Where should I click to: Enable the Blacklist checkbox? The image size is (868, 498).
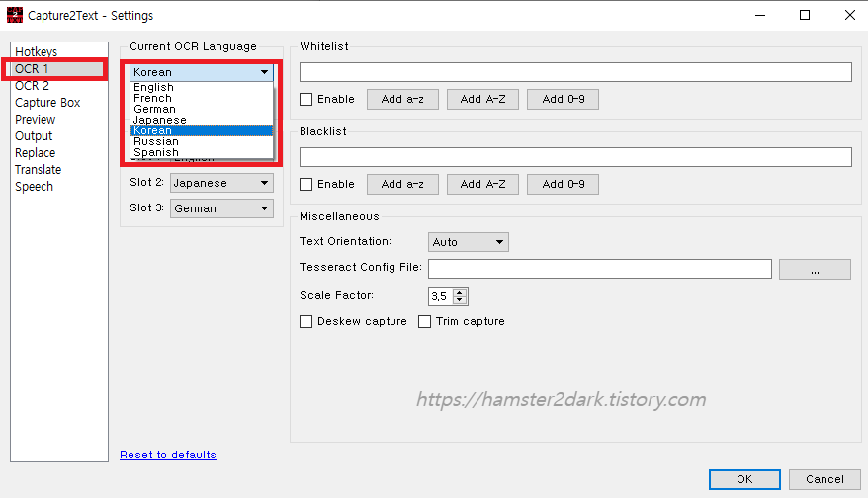(306, 184)
